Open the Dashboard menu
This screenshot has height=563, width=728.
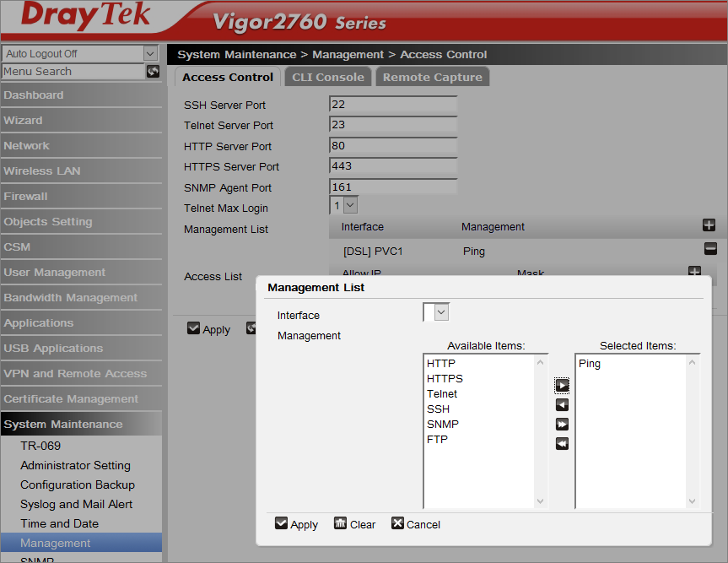(x=81, y=95)
